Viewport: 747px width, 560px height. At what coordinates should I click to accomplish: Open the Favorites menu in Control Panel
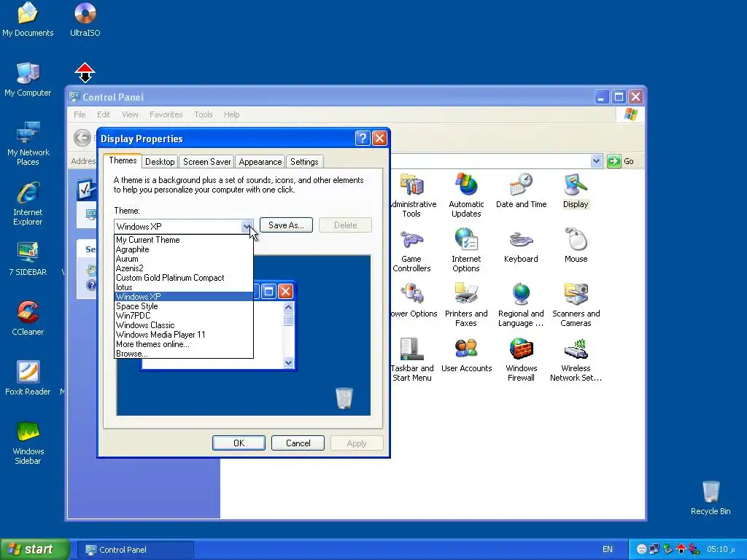point(166,114)
